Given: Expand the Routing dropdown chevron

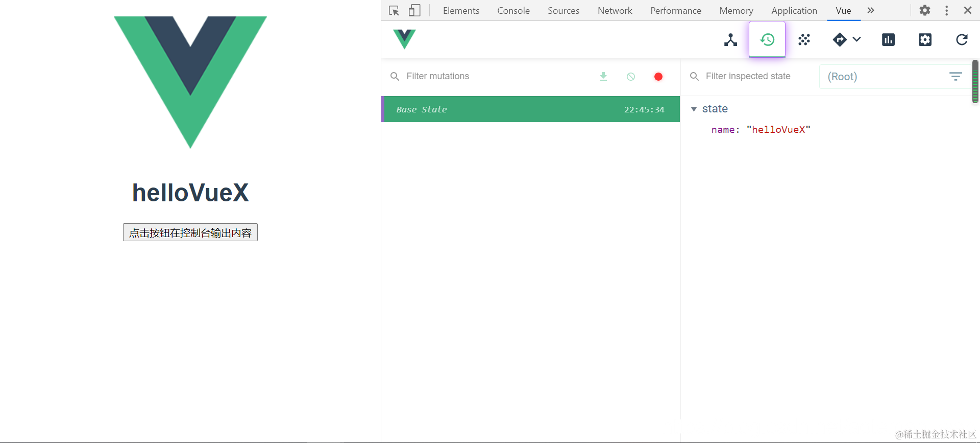Looking at the screenshot, I should (x=856, y=39).
